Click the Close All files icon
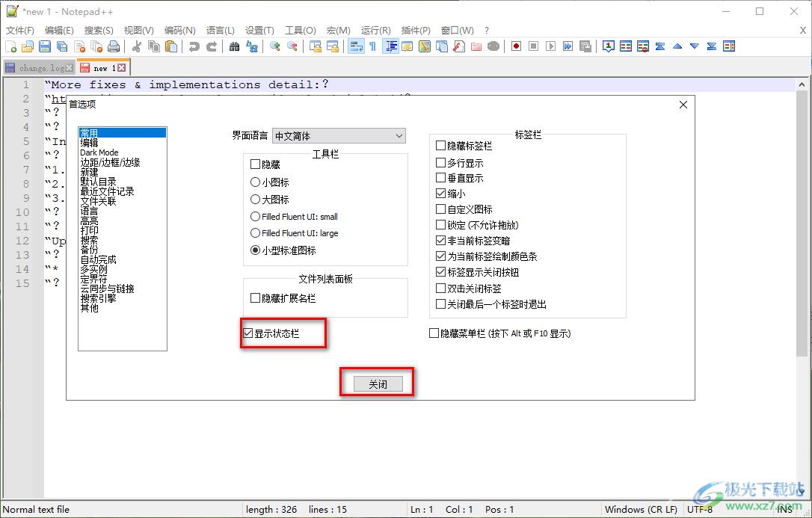The width and height of the screenshot is (812, 518). click(97, 46)
